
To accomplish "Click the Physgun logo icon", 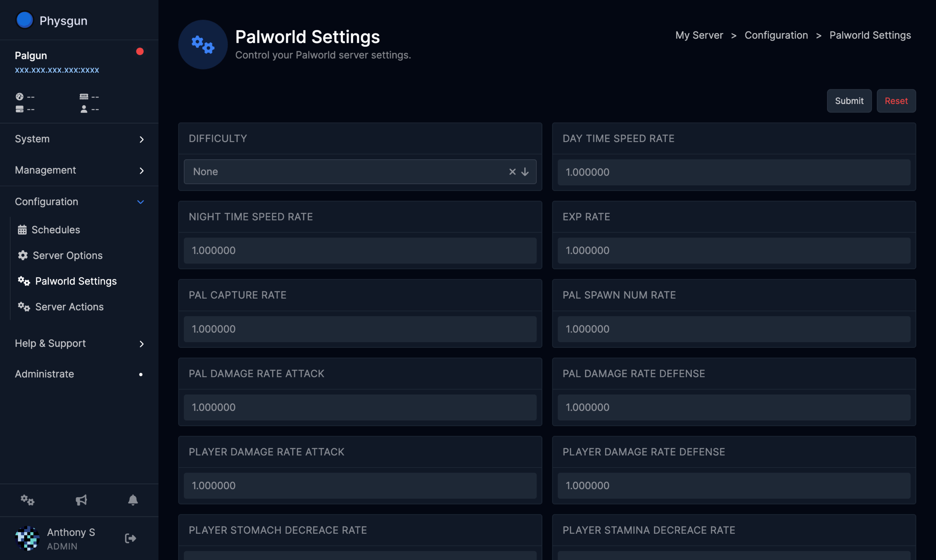I will [25, 20].
